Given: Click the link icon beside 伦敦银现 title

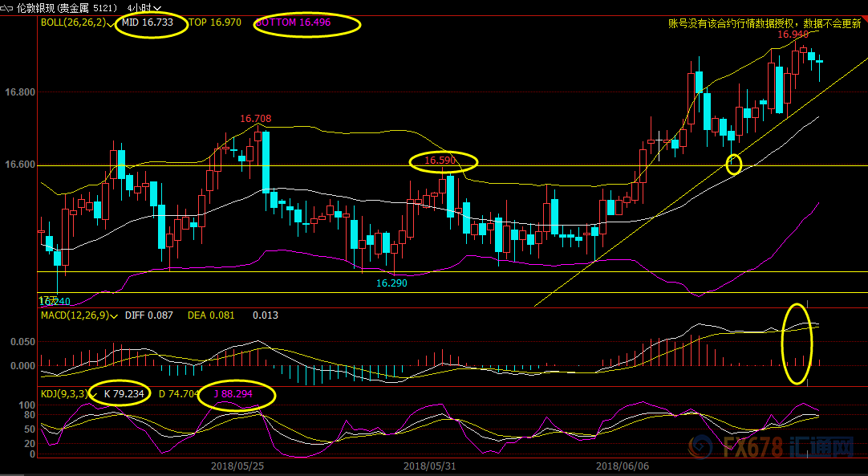Looking at the screenshot, I should 6,8.
